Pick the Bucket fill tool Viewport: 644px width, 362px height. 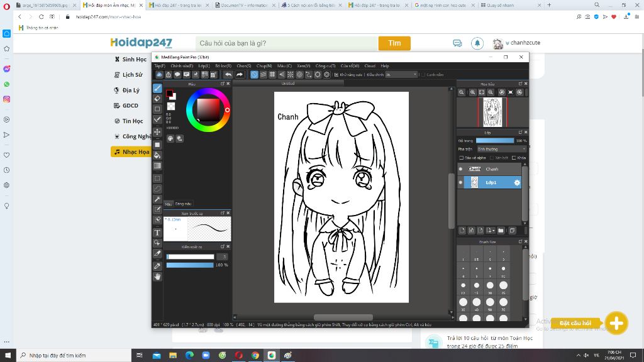click(x=157, y=155)
